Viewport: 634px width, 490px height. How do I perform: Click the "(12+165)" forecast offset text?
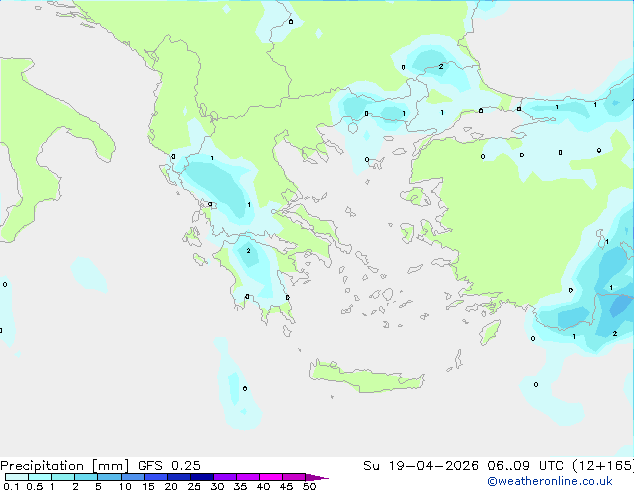tap(602, 466)
